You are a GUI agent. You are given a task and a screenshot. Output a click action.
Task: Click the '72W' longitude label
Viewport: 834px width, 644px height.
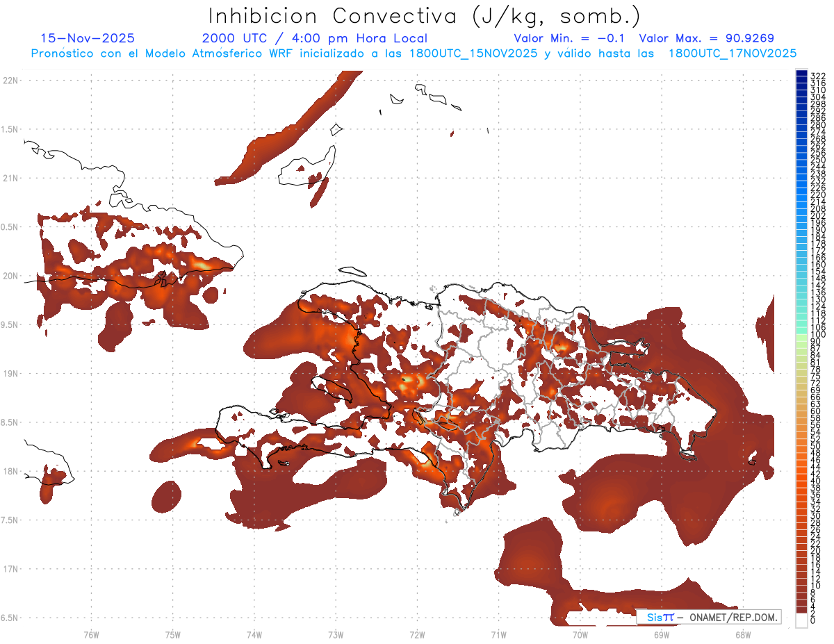pyautogui.click(x=417, y=634)
